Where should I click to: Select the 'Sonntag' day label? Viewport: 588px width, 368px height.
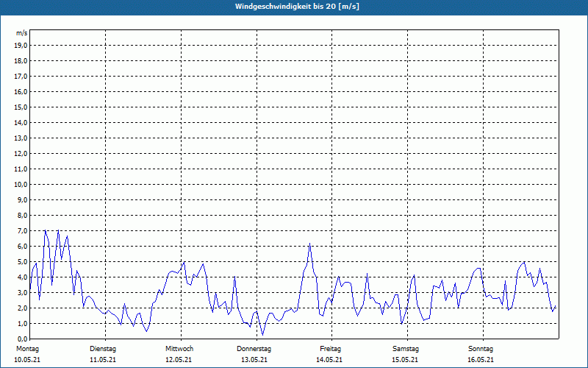point(481,349)
